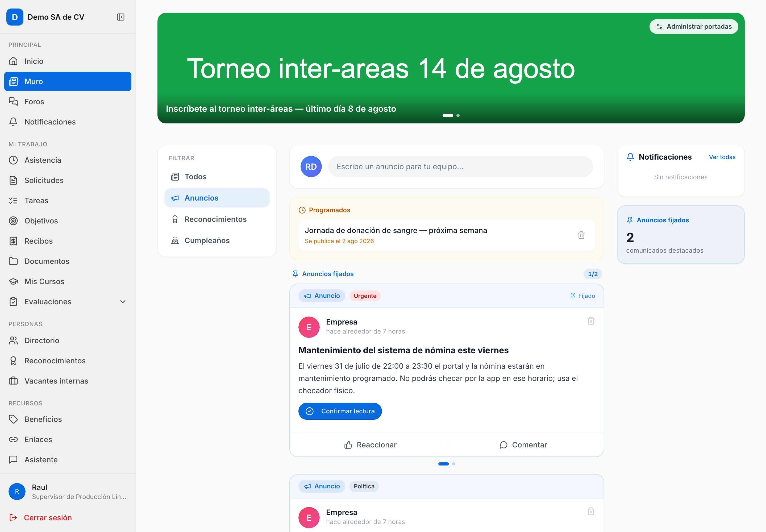The height and width of the screenshot is (532, 766).
Task: Click Anuncios fijados heading pin icon
Action: coord(295,274)
